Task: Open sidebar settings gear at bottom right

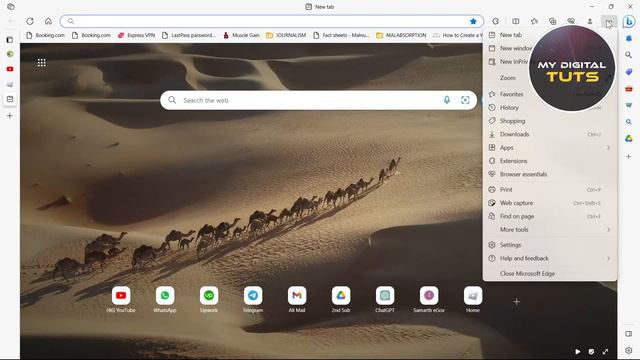Action: point(629,350)
